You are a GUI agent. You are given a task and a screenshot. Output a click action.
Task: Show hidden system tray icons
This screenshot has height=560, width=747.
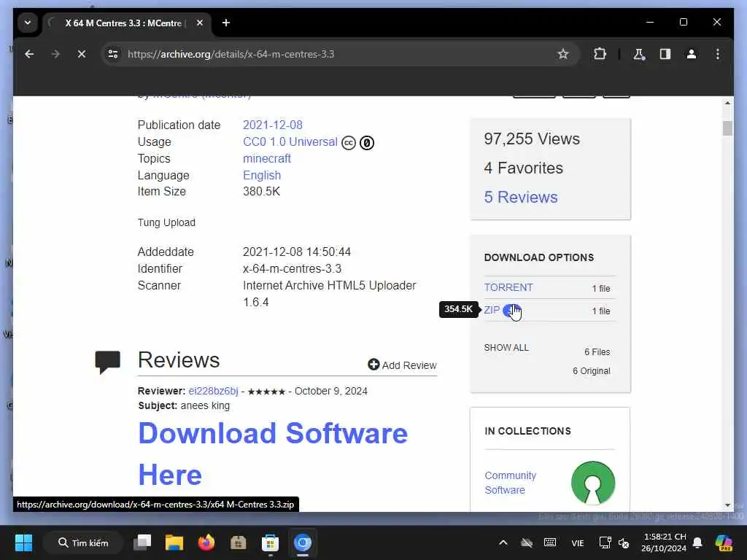tap(503, 542)
